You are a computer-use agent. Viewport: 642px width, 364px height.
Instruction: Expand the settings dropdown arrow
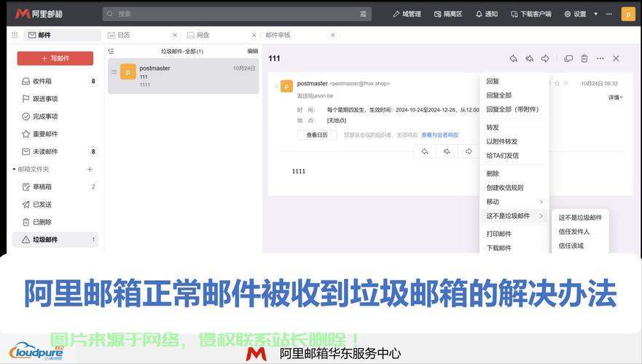coord(596,14)
